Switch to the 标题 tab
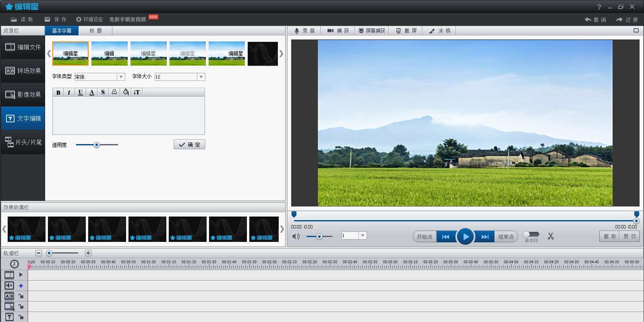Viewport: 644px width, 322px height. 95,31
